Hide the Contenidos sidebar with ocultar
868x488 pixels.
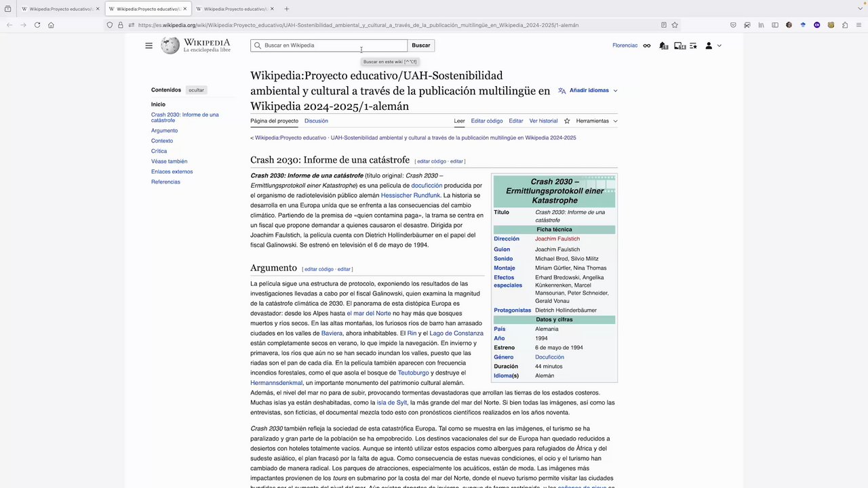coord(196,90)
